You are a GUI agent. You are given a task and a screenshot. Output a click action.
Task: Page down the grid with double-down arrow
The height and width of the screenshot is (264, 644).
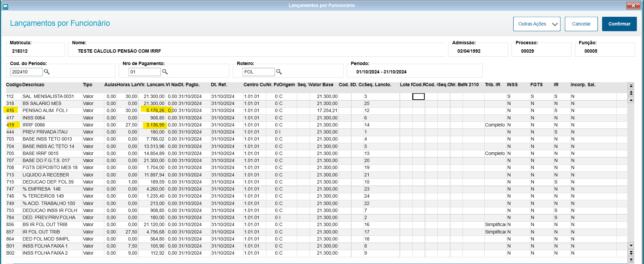pyautogui.click(x=631, y=253)
